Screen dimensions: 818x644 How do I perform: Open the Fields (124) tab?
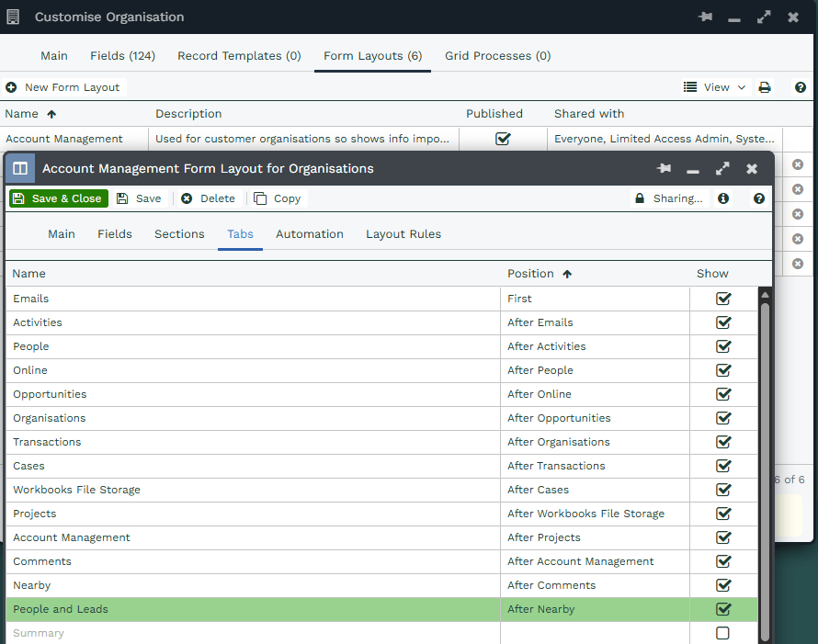[122, 56]
